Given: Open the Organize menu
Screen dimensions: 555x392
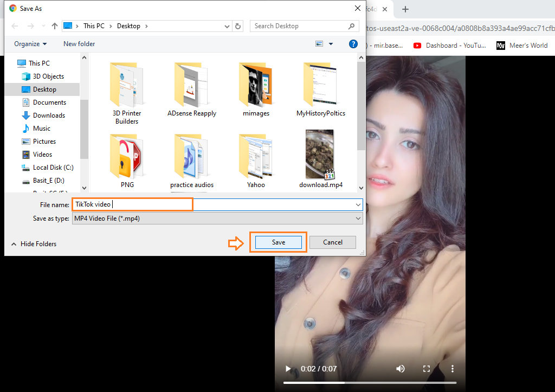Looking at the screenshot, I should click(x=30, y=44).
